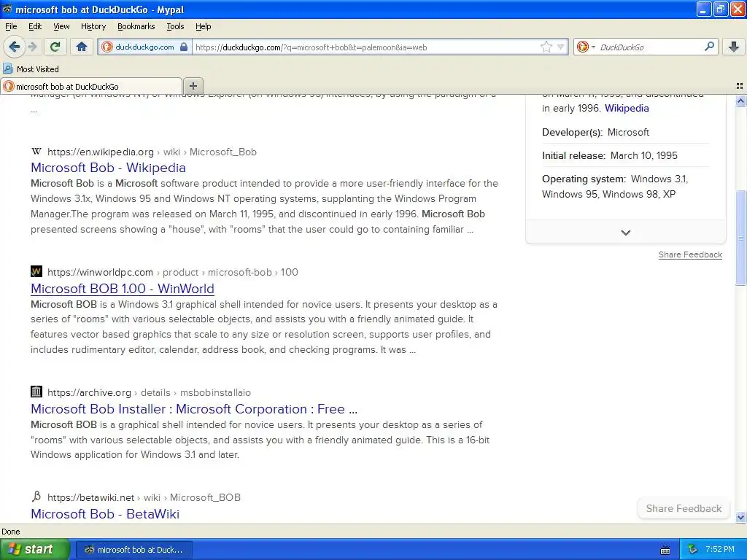The image size is (747, 560).
Task: Click the WinWorld favicon beside winworldpc.com
Action: [36, 272]
